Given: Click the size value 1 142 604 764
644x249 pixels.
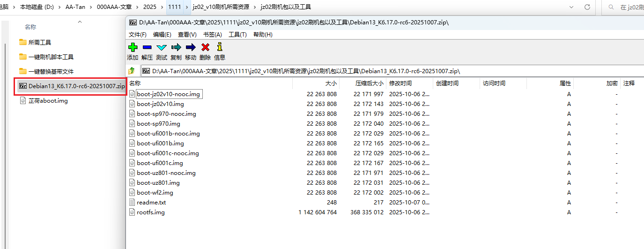Looking at the screenshot, I should tap(318, 212).
